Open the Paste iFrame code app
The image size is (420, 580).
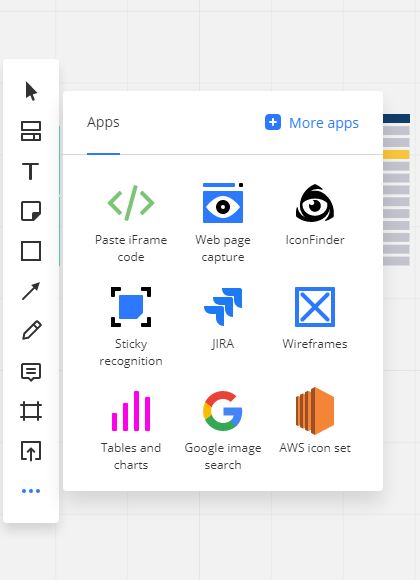[131, 223]
